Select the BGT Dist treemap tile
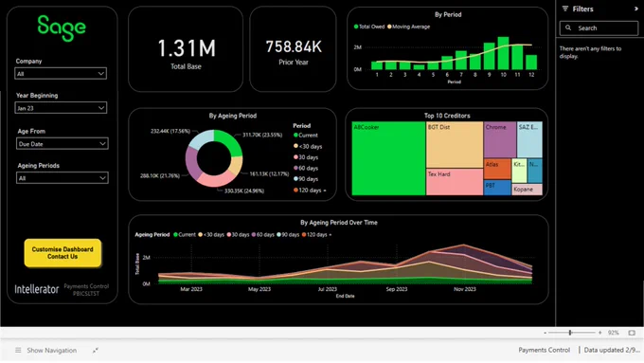Screen dimensions: 644x363 [x=455, y=145]
